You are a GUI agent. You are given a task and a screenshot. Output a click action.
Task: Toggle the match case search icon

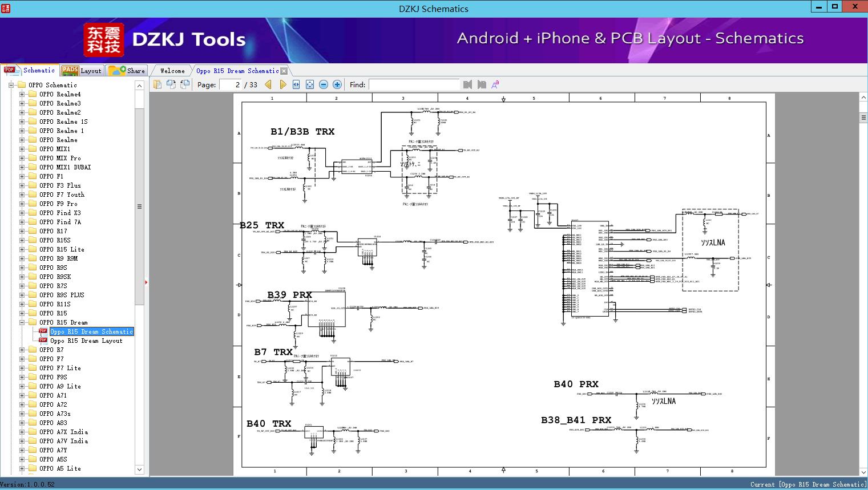click(495, 84)
